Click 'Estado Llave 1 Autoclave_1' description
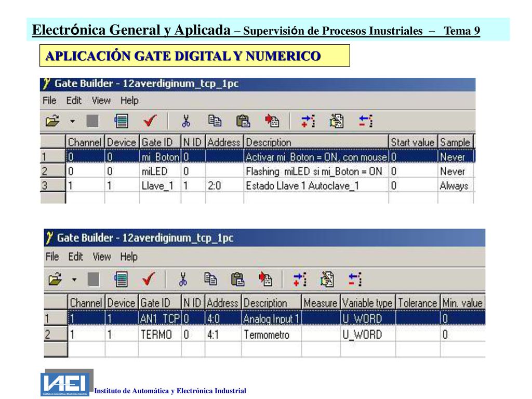 click(316, 185)
